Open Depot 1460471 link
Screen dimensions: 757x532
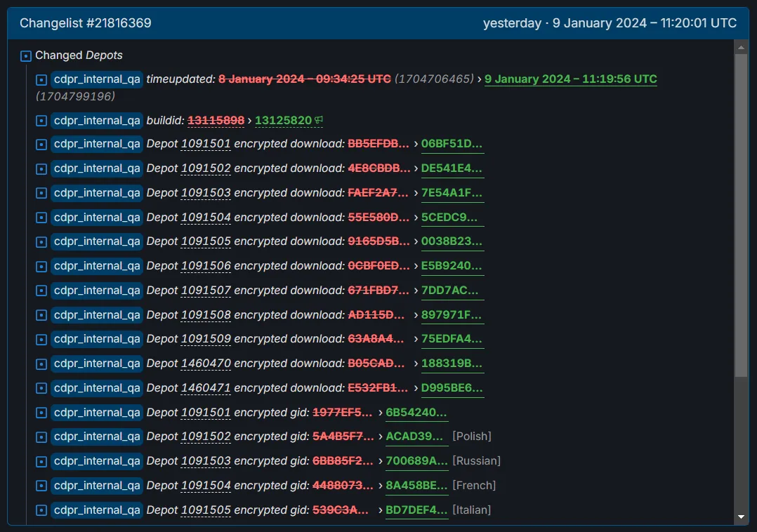(206, 388)
